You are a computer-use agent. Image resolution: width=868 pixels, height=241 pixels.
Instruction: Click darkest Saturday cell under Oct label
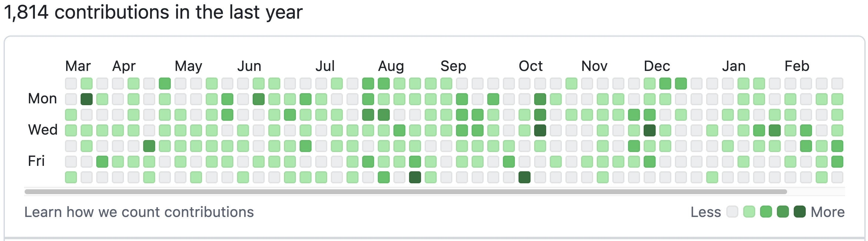click(524, 177)
